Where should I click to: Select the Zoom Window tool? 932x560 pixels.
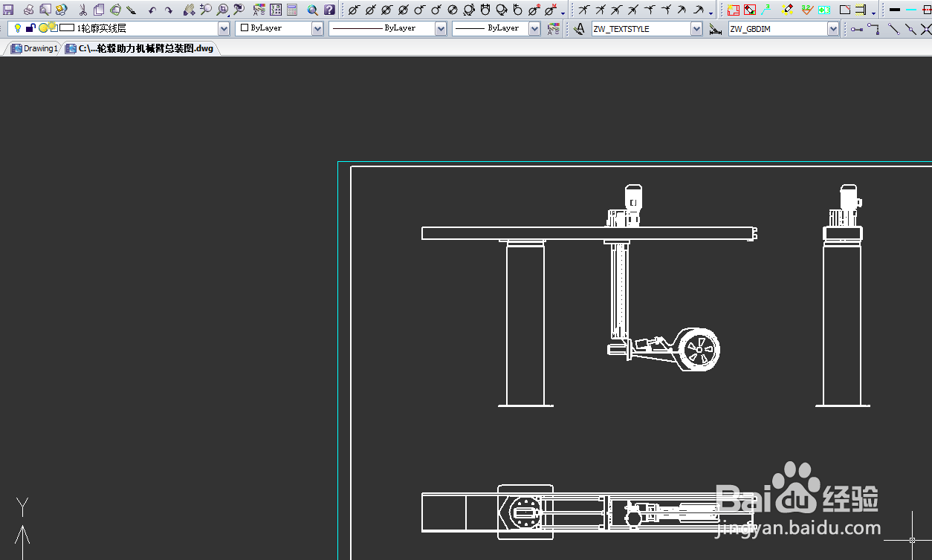[x=222, y=10]
